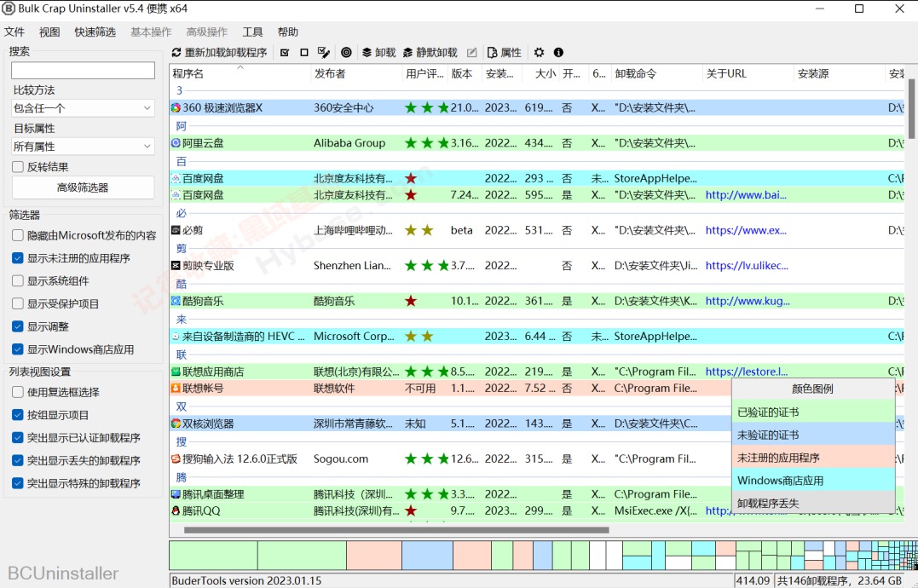The image size is (918, 588).
Task: Toggle 突出显示特殊的卸载程序 checkbox
Action: click(18, 483)
